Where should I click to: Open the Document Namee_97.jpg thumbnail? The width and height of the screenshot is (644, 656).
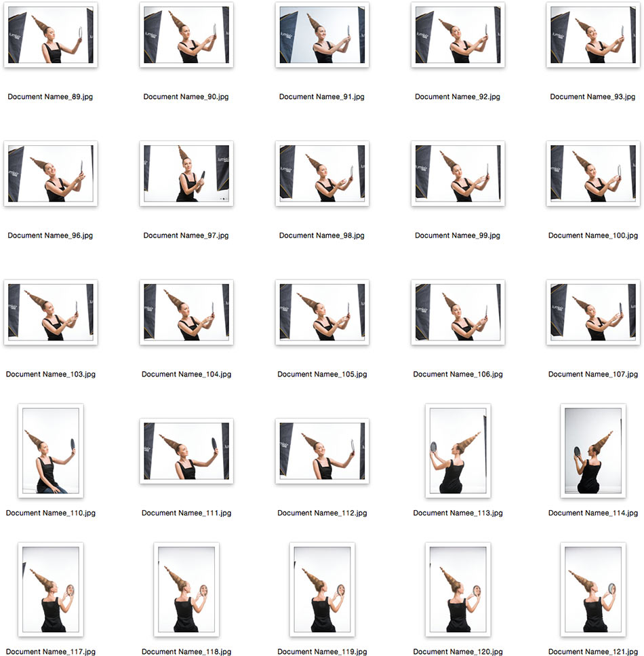click(x=186, y=173)
